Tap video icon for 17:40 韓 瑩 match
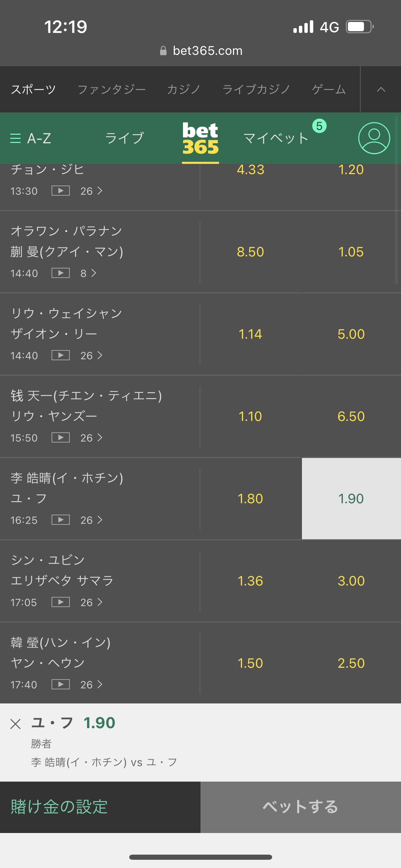The height and width of the screenshot is (868, 401). [x=61, y=685]
